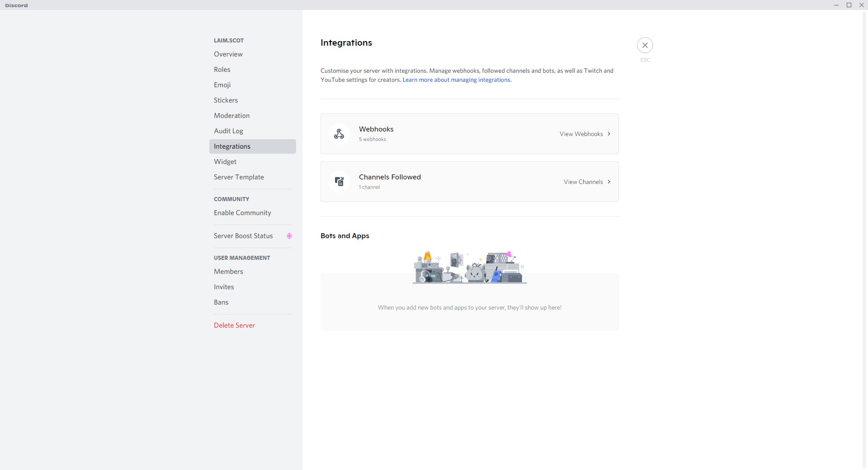Open the Members management page
The image size is (868, 470).
tap(228, 272)
